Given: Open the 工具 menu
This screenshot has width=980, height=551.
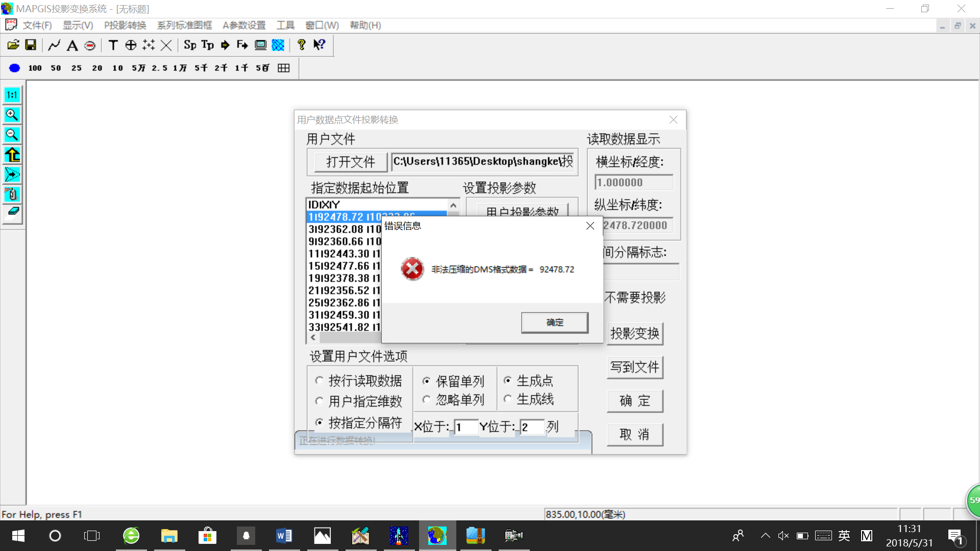Looking at the screenshot, I should [x=285, y=25].
